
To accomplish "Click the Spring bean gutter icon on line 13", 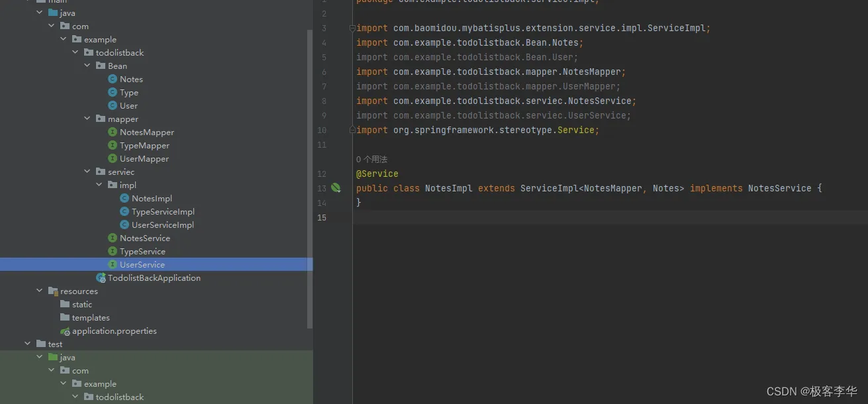I will (336, 188).
